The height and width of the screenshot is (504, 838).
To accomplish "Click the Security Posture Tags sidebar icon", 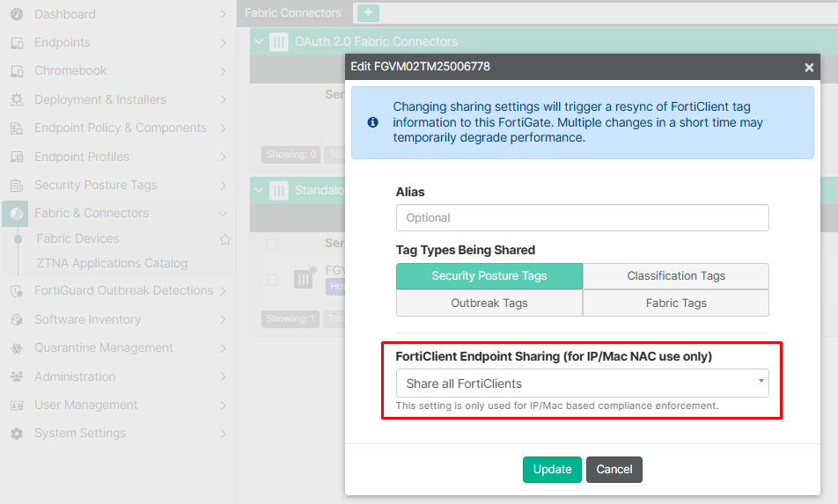I will (17, 186).
